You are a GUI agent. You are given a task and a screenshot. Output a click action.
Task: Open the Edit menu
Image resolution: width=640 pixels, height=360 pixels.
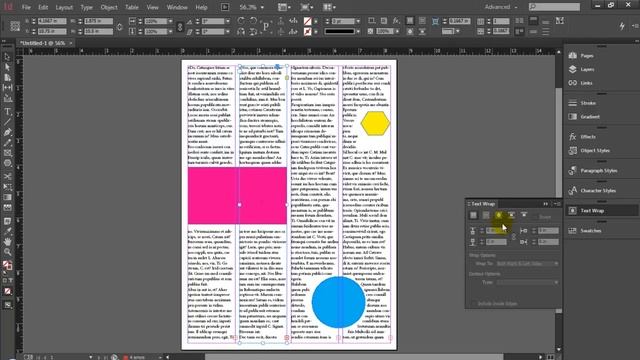pyautogui.click(x=43, y=7)
